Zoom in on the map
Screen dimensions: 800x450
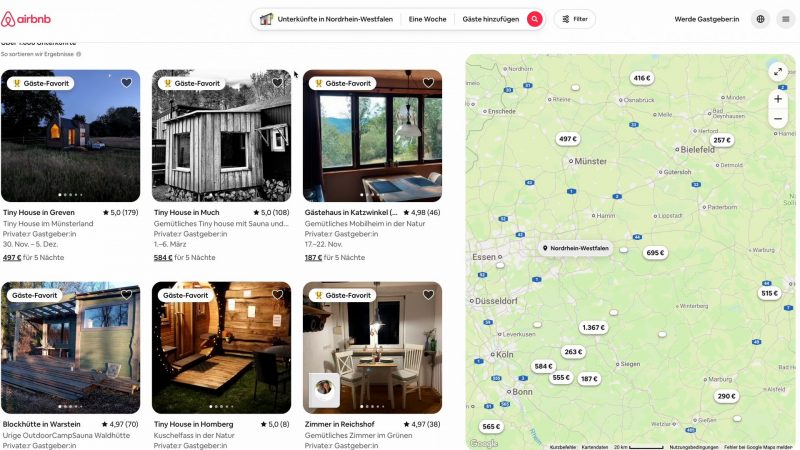click(778, 99)
